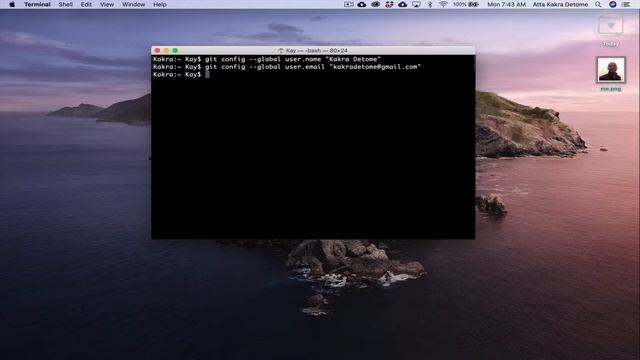Open the Window menu
Image resolution: width=640 pixels, height=360 pixels.
tap(133, 4)
